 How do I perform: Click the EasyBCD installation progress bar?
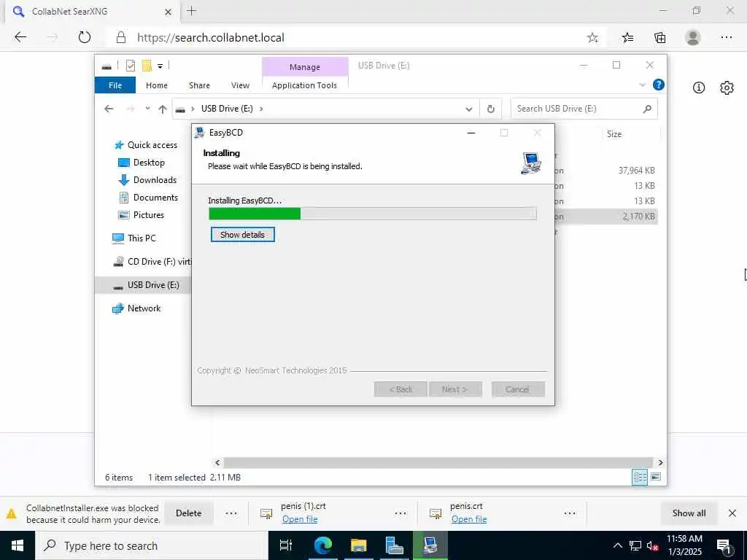(x=373, y=214)
